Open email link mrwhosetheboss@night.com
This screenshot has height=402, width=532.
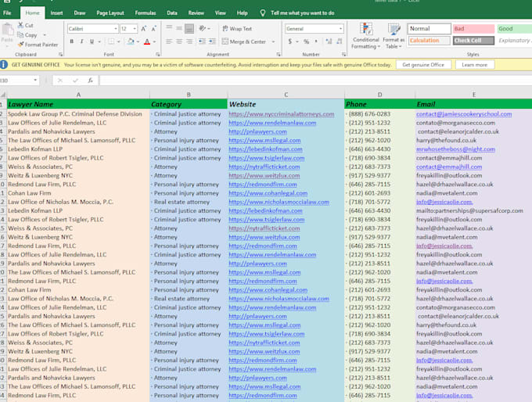click(455, 149)
